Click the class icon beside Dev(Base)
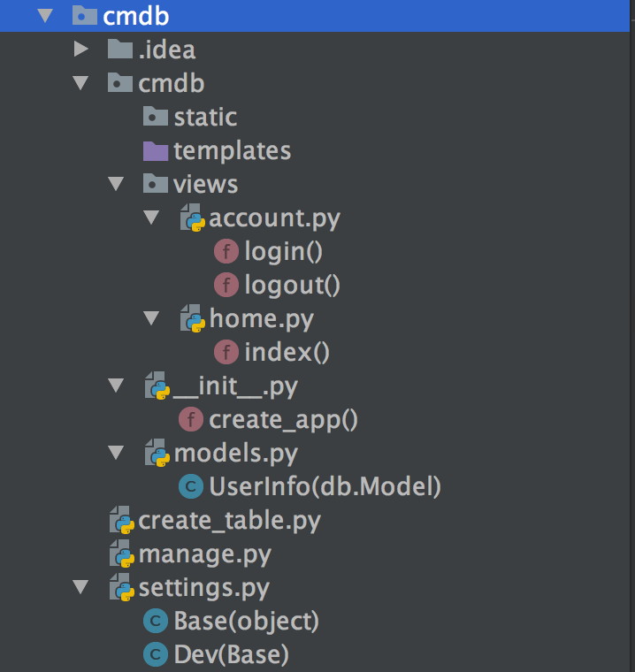Screen dimensions: 635x672 tap(155, 655)
